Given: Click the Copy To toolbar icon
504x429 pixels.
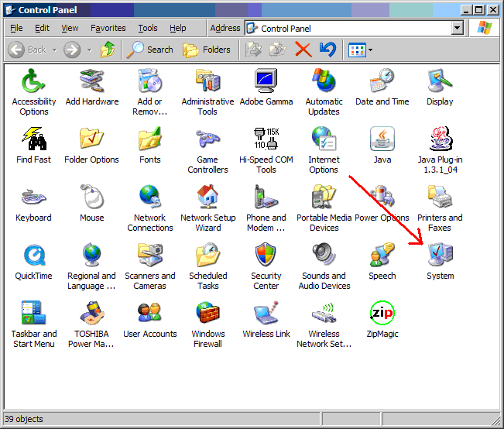Looking at the screenshot, I should click(x=278, y=50).
